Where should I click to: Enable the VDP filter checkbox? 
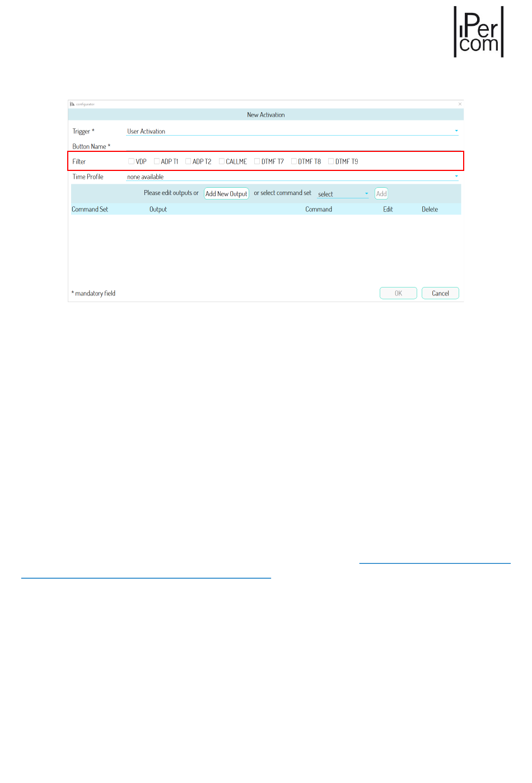tap(132, 161)
